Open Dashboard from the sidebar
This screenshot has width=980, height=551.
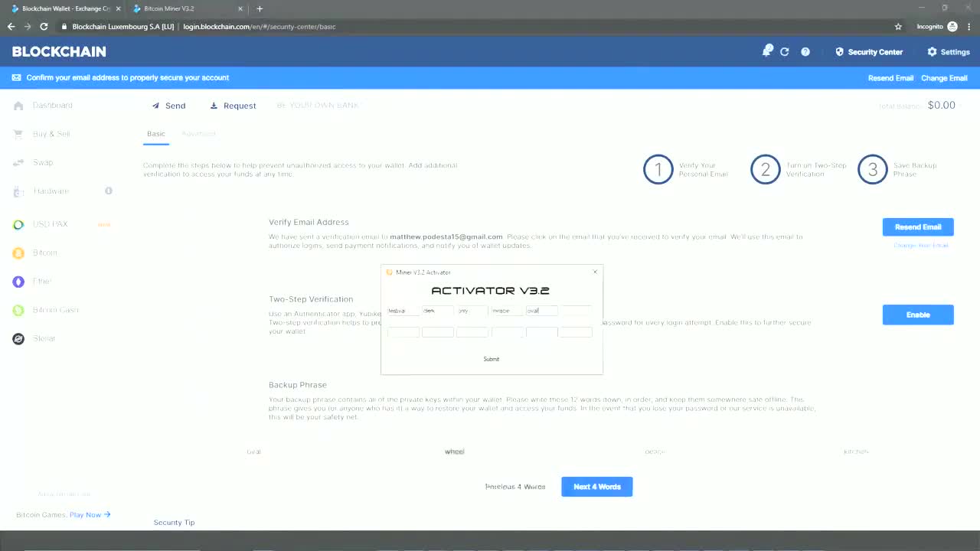point(52,106)
